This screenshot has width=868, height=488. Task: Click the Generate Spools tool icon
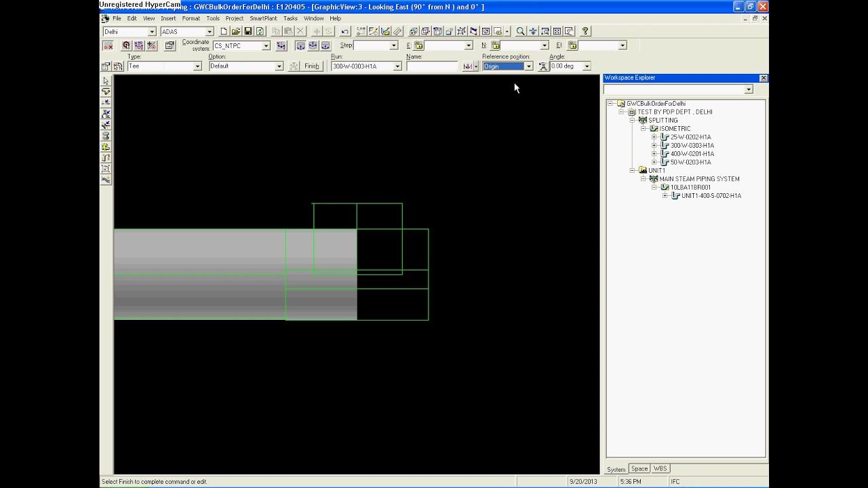pyautogui.click(x=106, y=136)
